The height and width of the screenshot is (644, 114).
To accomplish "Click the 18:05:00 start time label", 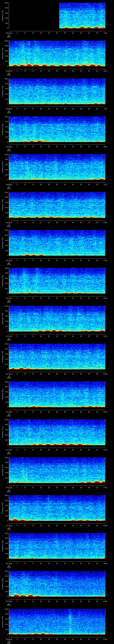I will click(x=9, y=71).
